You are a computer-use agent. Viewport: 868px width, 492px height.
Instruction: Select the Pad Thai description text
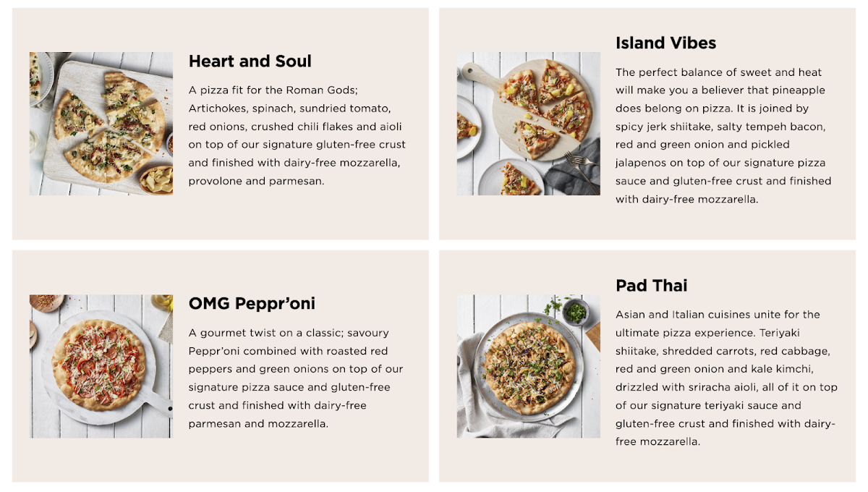(723, 378)
